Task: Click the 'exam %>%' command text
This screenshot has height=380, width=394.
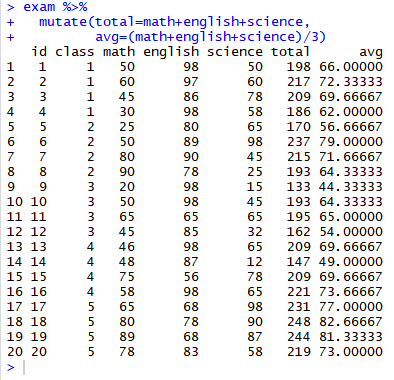Action: coord(55,7)
